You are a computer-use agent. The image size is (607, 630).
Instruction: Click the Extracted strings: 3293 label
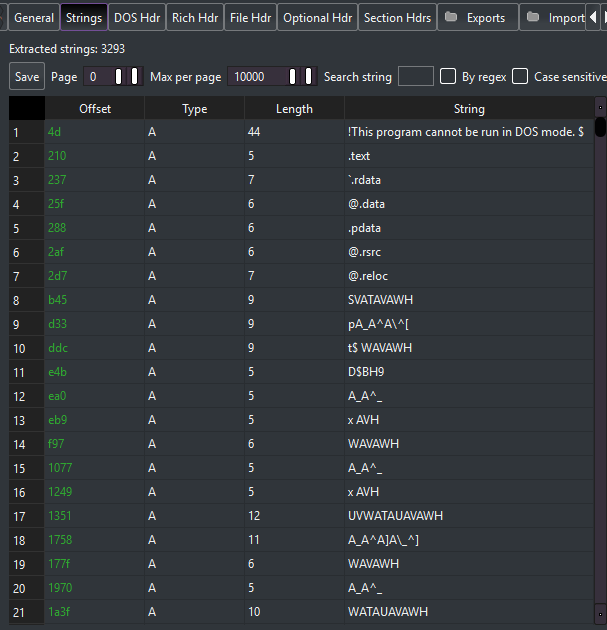pyautogui.click(x=67, y=49)
